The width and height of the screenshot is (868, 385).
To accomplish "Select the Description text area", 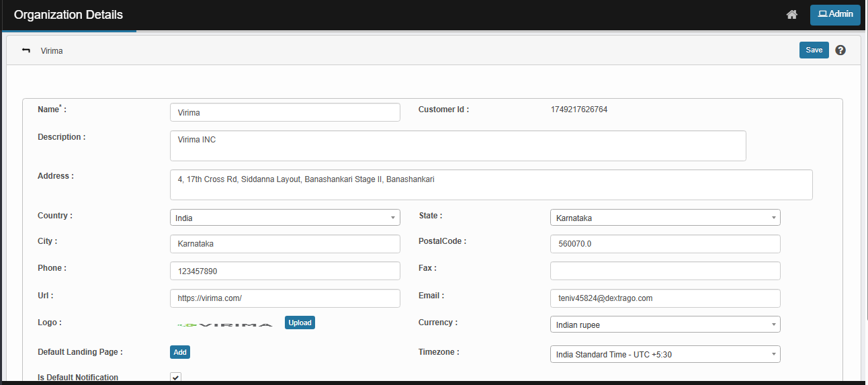I will coord(458,146).
